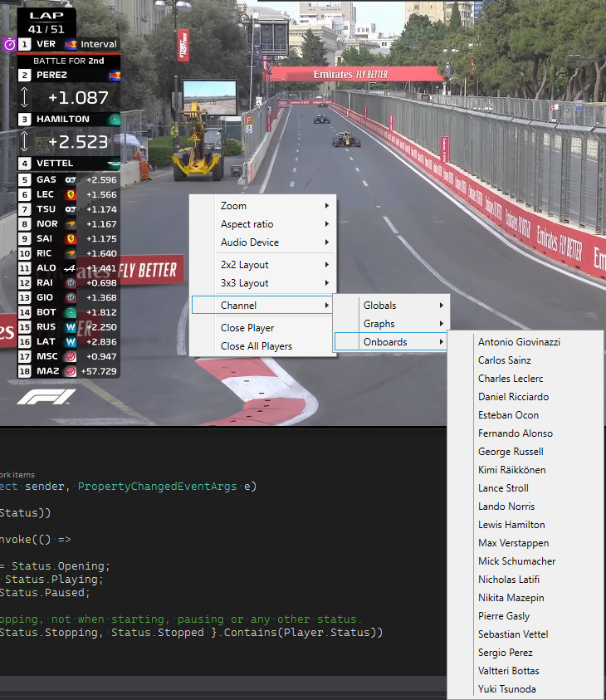This screenshot has height=700, width=606.
Task: Select Antonio Giovinazzi onboard
Action: coord(525,342)
